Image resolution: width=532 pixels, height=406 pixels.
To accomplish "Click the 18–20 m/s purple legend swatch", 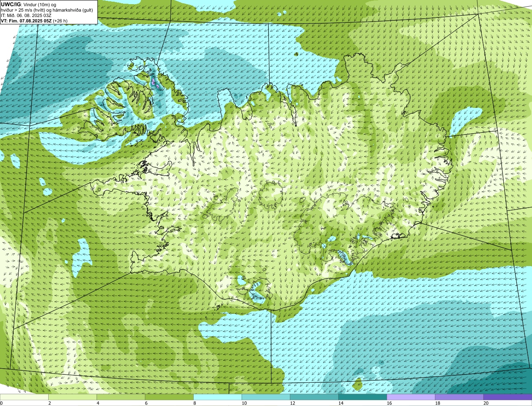I will (459, 397).
